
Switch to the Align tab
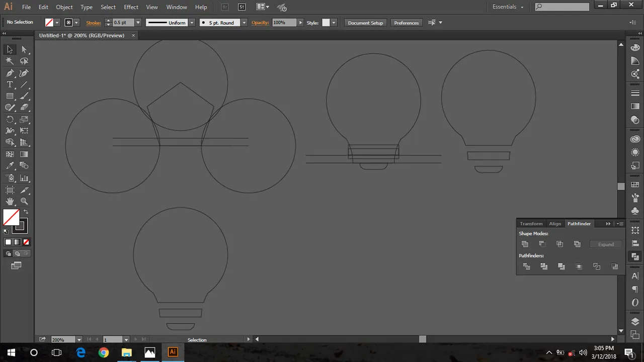[555, 224]
